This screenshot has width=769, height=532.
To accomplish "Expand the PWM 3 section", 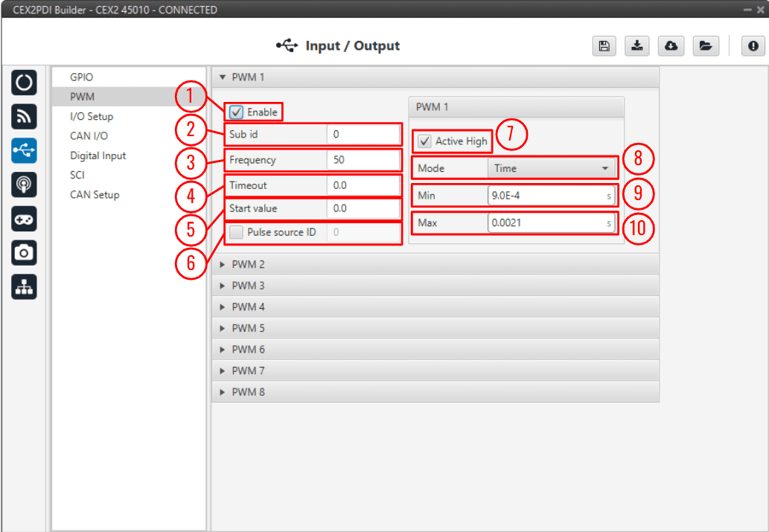I will point(435,286).
